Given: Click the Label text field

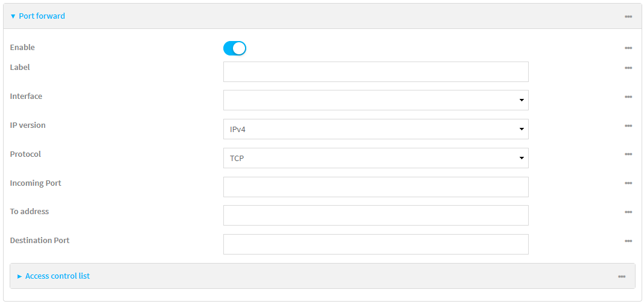Looking at the screenshot, I should coord(375,72).
